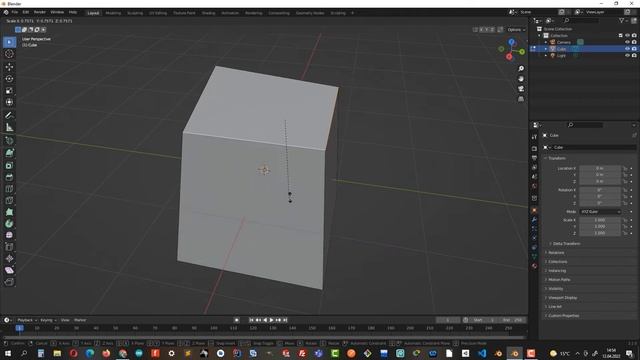Screen dimensions: 640x360
Task: Open the Render properties tab icon
Action: (x=534, y=149)
